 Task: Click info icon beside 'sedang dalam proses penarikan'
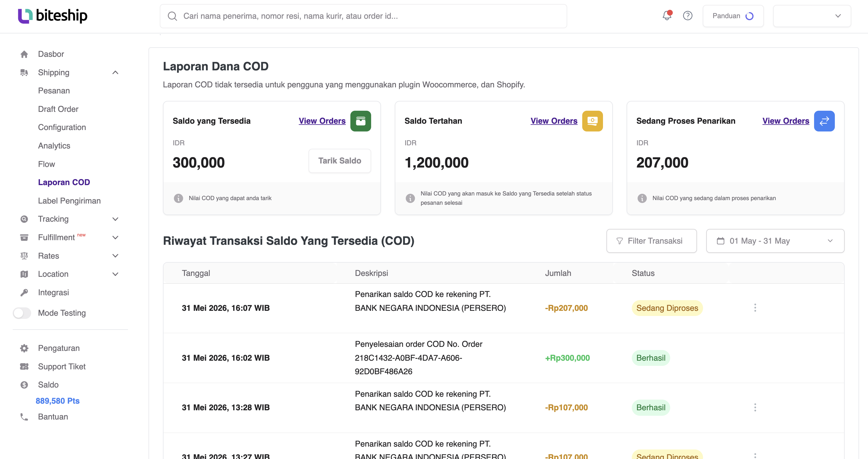(642, 198)
